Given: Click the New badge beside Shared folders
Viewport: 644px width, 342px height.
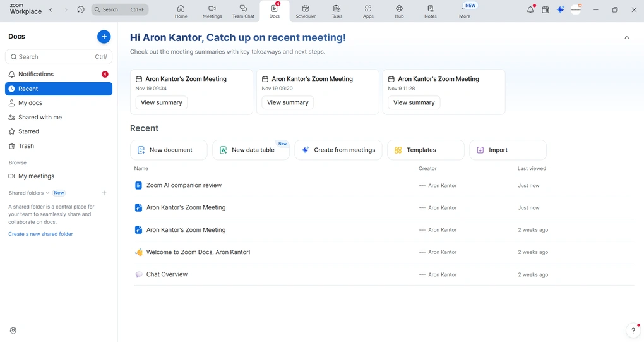Looking at the screenshot, I should [x=59, y=193].
